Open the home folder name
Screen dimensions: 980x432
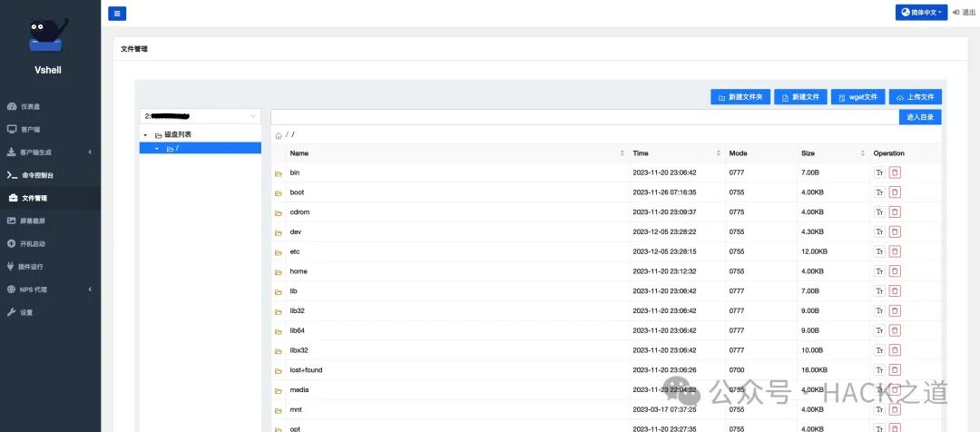299,271
